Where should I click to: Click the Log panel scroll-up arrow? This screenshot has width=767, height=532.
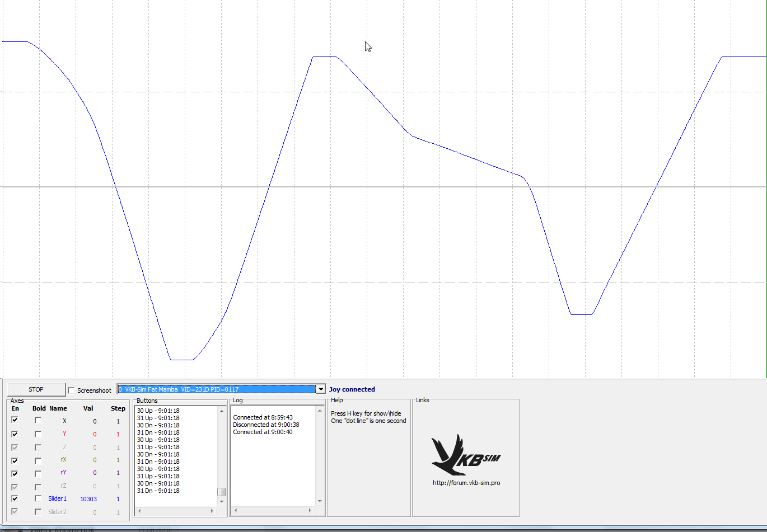point(320,411)
